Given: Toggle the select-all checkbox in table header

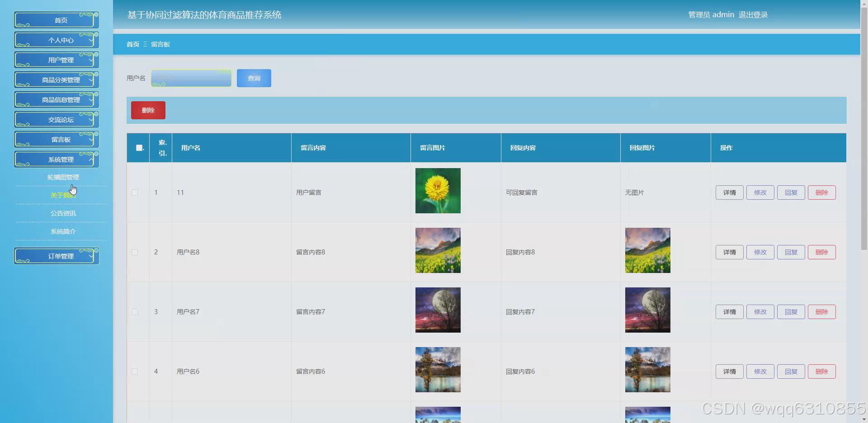Looking at the screenshot, I should pyautogui.click(x=139, y=148).
